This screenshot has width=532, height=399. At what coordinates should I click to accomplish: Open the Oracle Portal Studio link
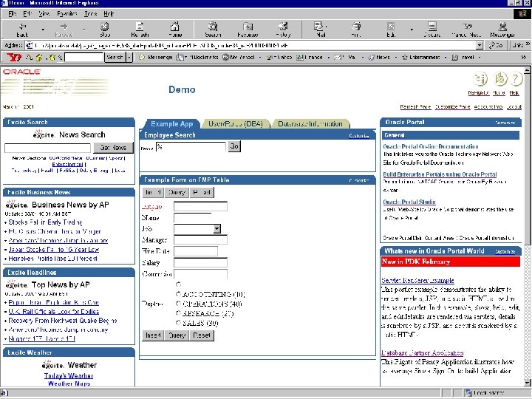[x=409, y=202]
